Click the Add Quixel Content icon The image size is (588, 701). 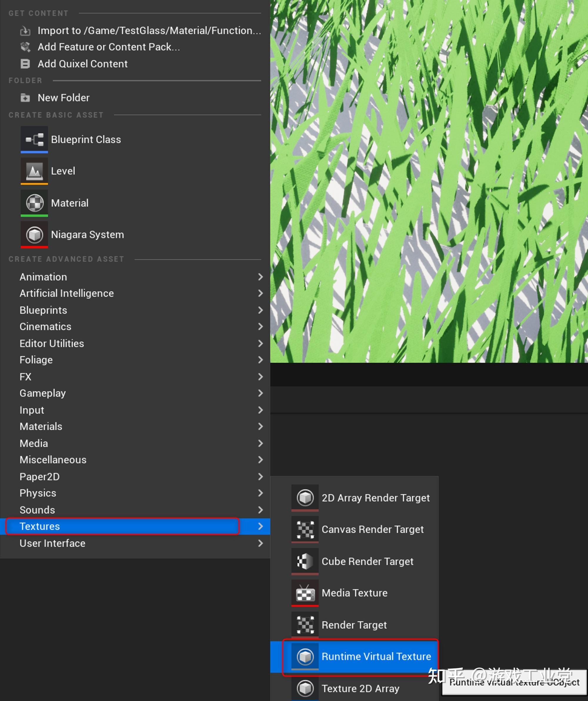click(x=25, y=64)
